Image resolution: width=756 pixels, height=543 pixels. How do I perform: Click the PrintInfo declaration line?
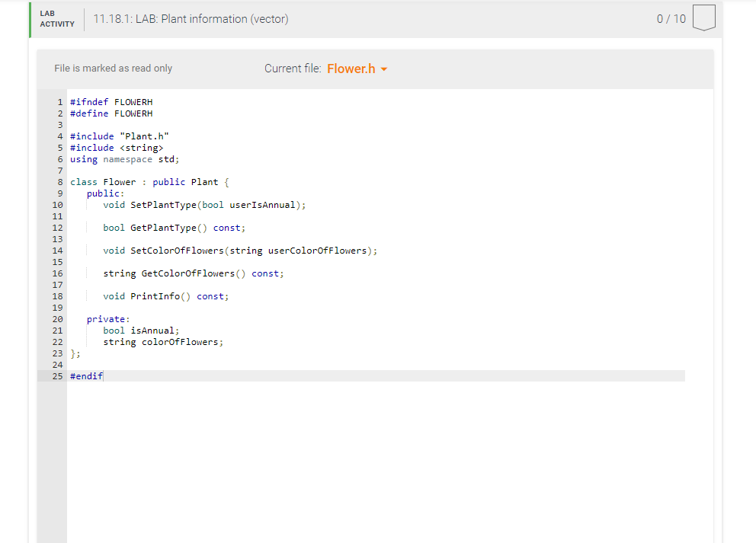point(166,295)
